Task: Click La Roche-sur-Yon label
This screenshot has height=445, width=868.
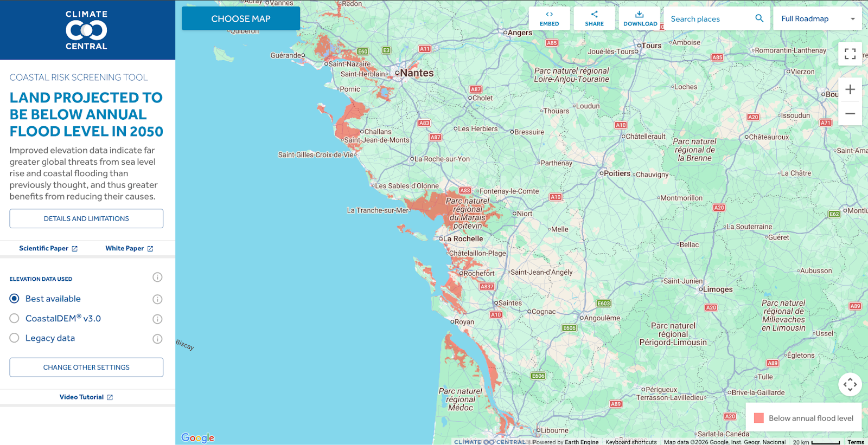Action: 442,159
